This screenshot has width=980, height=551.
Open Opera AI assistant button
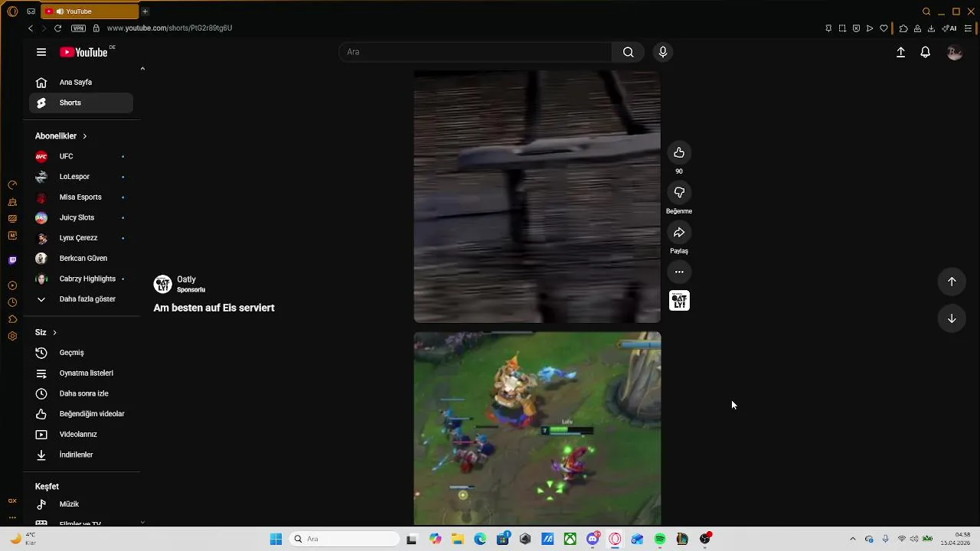pyautogui.click(x=949, y=28)
